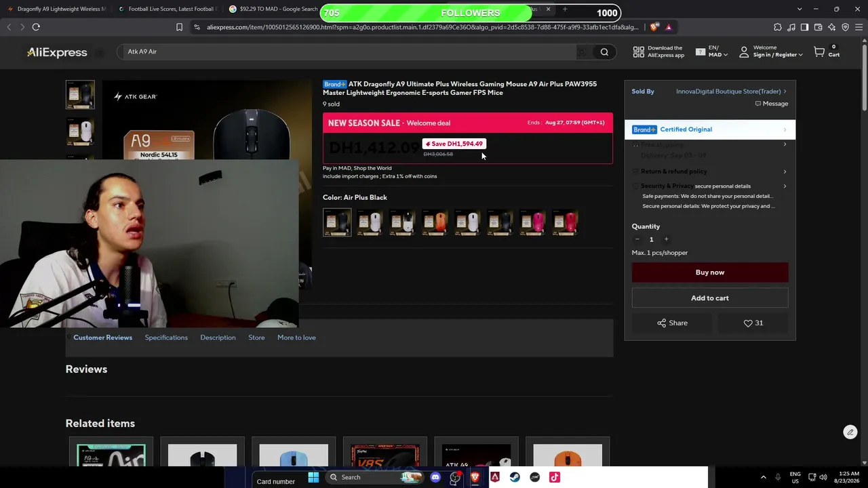Open the InnovaDigital Boutique Store(Trader) link
This screenshot has width=868, height=488.
(x=731, y=91)
